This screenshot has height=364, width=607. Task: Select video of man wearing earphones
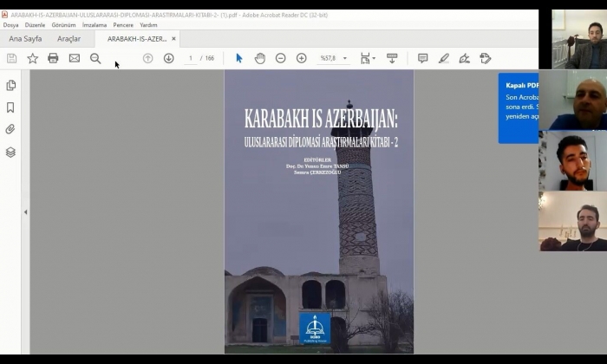pyautogui.click(x=573, y=221)
